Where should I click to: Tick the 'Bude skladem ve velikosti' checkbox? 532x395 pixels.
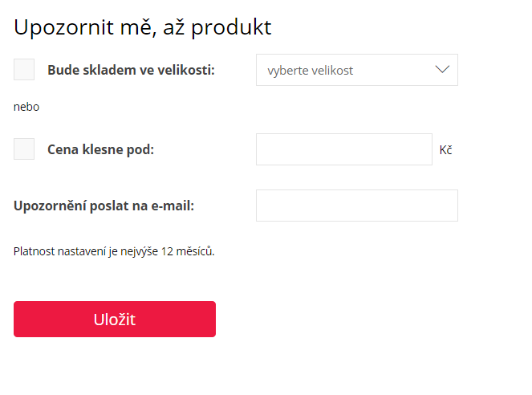point(24,70)
